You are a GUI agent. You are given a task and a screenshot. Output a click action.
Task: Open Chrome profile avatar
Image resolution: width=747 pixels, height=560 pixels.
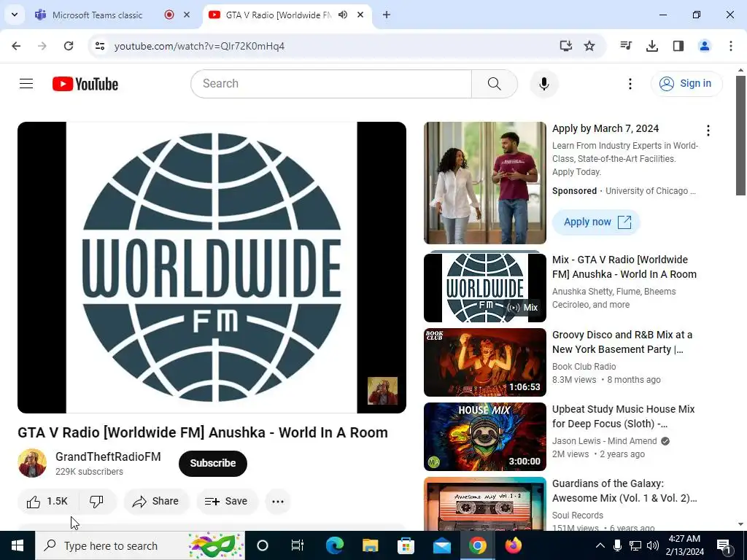(x=705, y=46)
